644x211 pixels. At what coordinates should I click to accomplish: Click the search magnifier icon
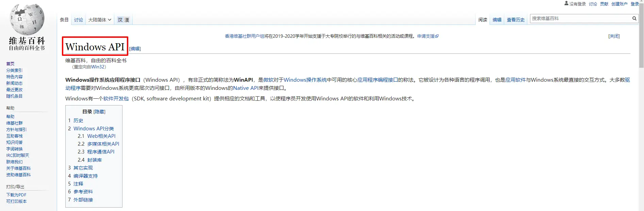[x=634, y=19]
